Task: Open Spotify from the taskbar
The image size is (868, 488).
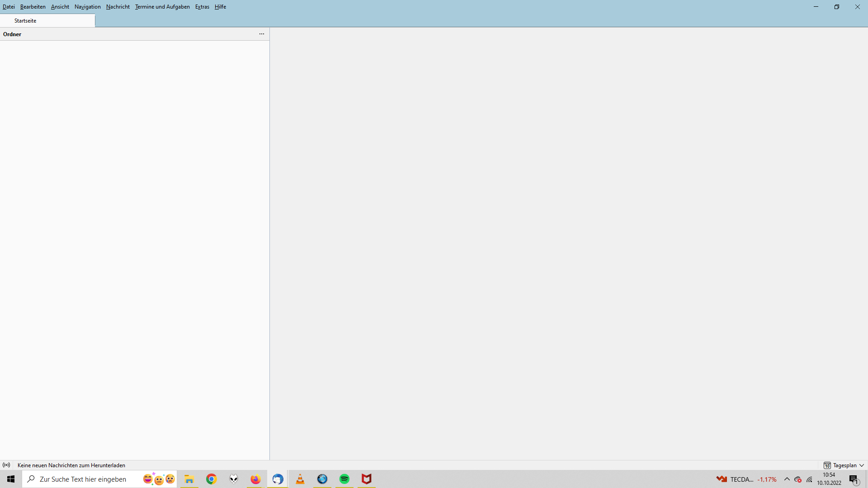Action: (344, 479)
